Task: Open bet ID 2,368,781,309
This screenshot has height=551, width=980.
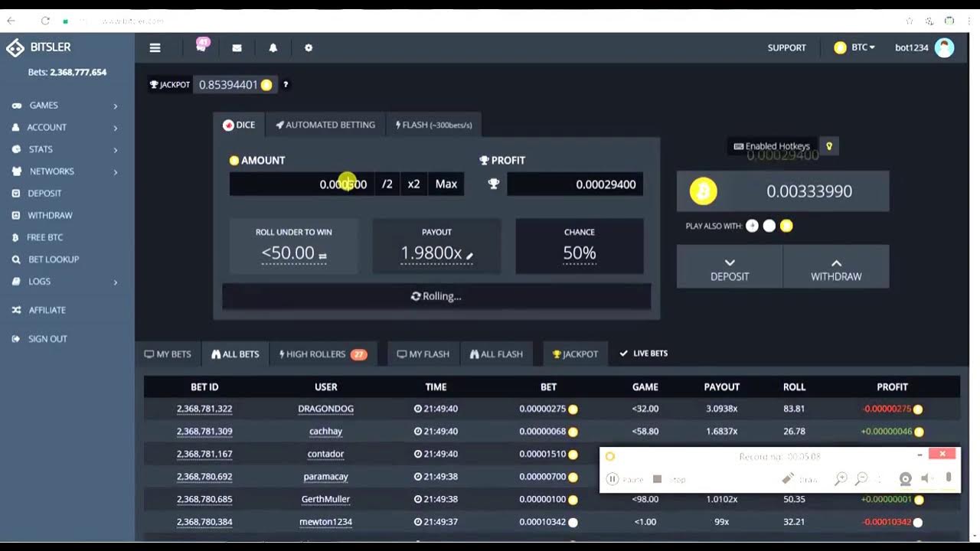Action: tap(204, 432)
